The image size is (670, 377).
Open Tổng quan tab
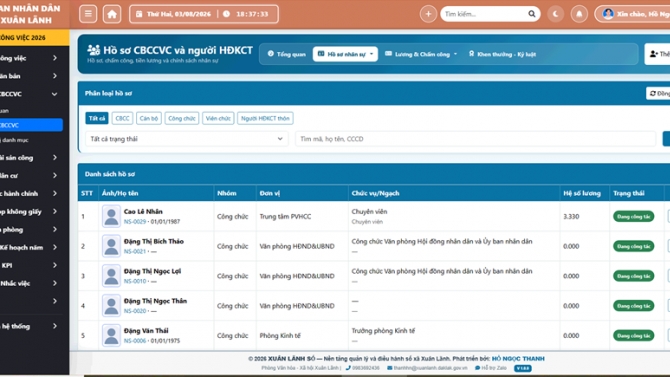click(287, 54)
